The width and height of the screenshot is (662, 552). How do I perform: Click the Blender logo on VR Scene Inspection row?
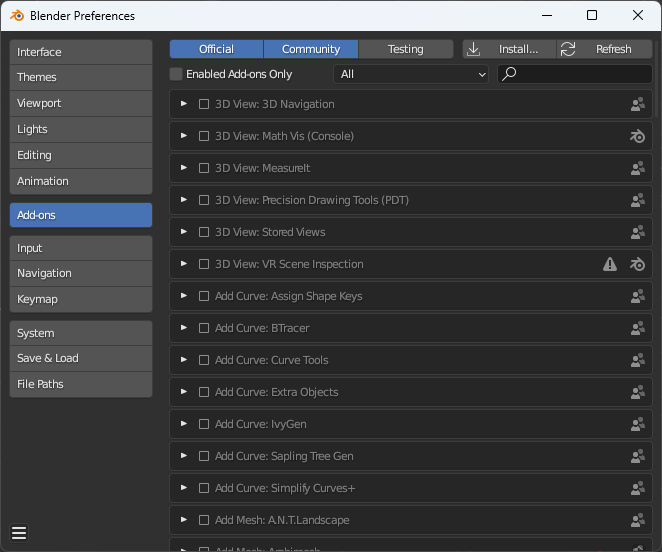637,264
